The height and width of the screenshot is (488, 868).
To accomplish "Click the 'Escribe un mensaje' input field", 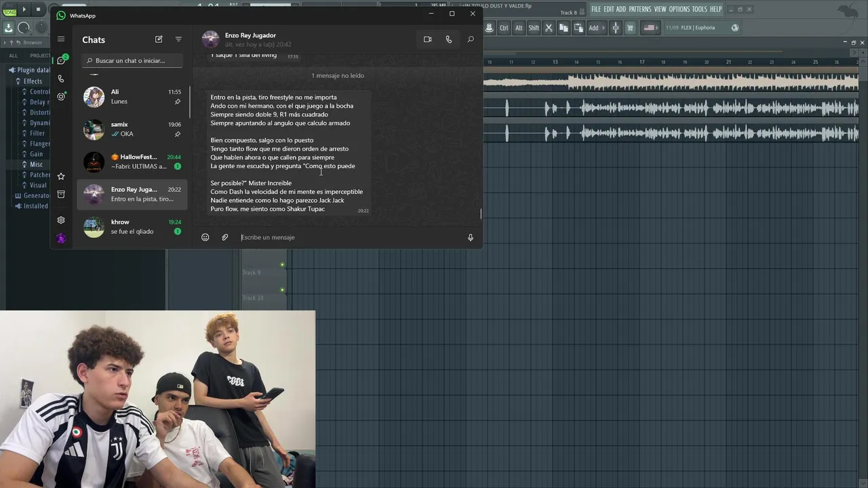I will tap(349, 237).
